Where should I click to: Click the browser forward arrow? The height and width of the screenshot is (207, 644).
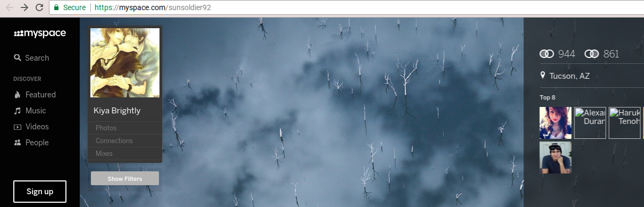pyautogui.click(x=24, y=7)
